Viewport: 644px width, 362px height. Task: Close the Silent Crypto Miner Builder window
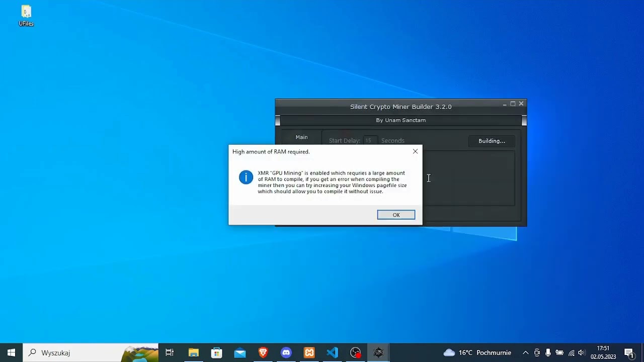pyautogui.click(x=521, y=104)
